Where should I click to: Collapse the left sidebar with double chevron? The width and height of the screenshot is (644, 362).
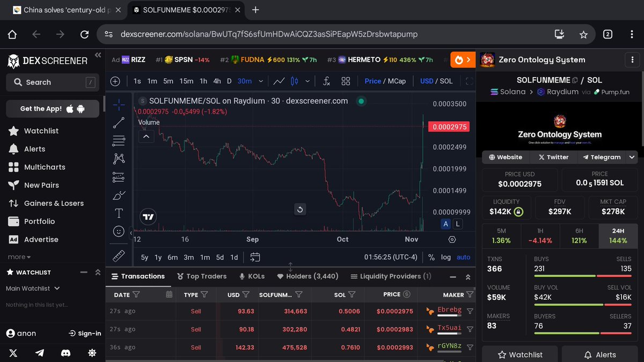[x=98, y=55]
